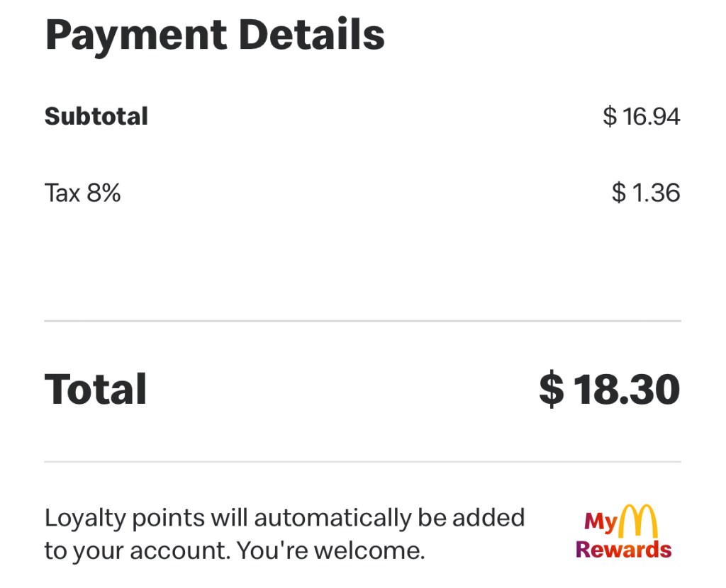This screenshot has width=726, height=588.
Task: Click the words Loyalty points
Action: 125,518
